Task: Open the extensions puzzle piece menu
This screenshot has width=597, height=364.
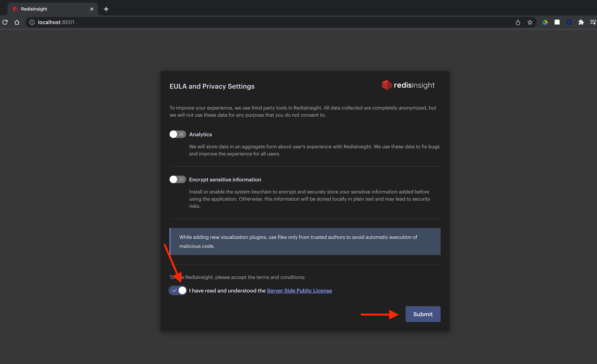Action: click(x=581, y=22)
